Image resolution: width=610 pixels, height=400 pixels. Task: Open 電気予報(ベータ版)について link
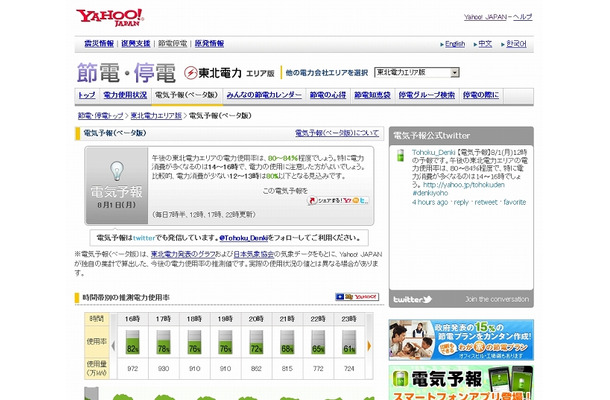pos(337,133)
